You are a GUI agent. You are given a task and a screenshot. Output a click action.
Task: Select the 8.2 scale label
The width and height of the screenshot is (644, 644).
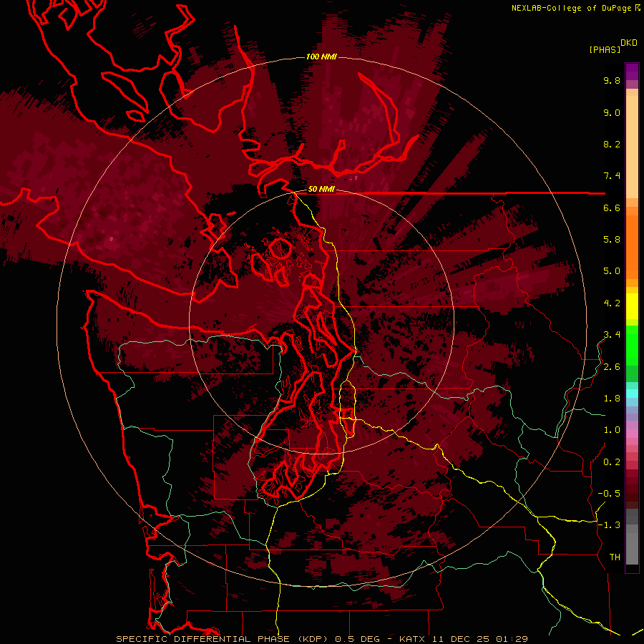(612, 144)
